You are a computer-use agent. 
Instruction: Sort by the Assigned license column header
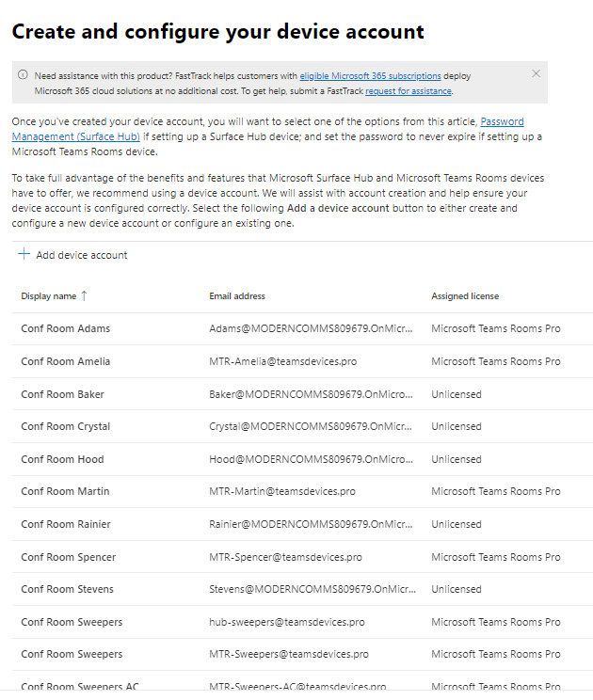(465, 296)
